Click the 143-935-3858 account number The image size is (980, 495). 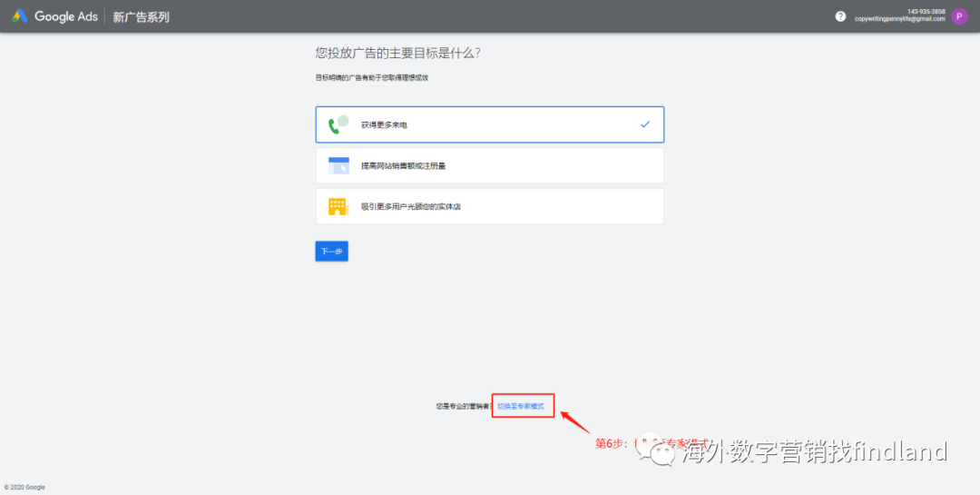click(x=926, y=12)
